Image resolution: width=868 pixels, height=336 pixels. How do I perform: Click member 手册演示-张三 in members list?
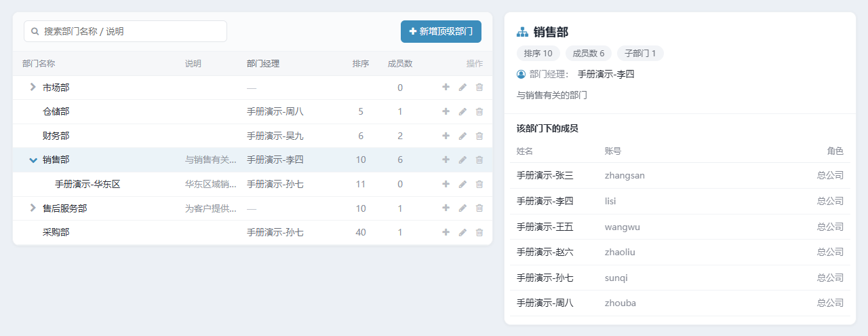click(545, 175)
